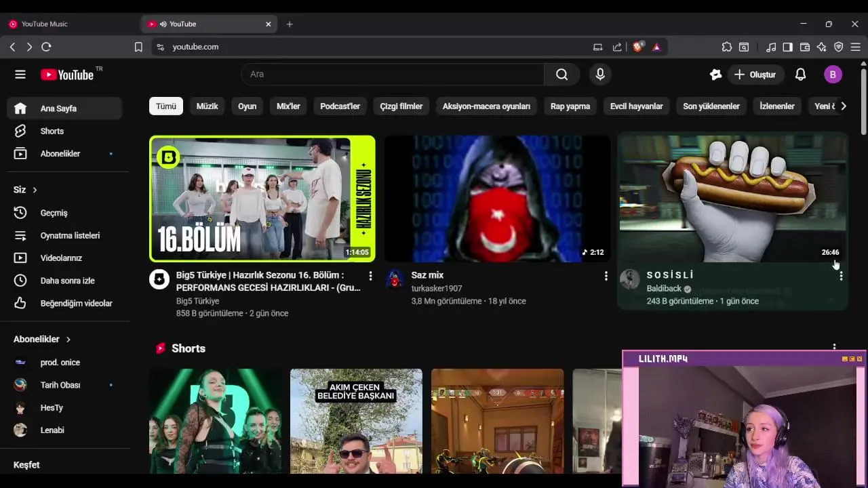Select the İzlenenler chip

pos(777,106)
